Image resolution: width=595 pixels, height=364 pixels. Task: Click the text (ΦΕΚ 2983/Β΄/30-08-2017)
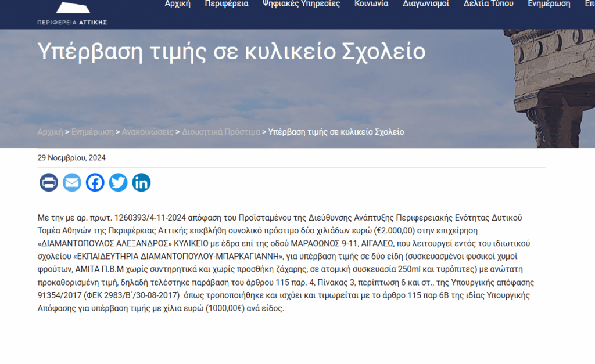[132, 295]
